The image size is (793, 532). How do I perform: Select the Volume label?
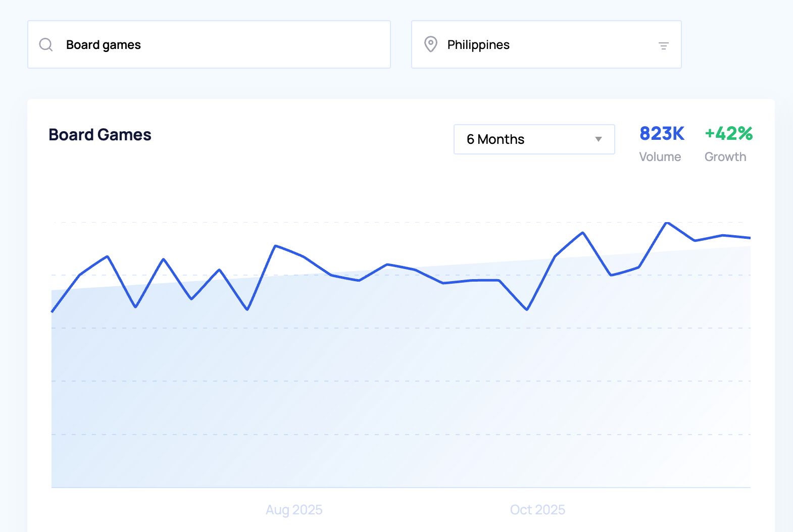coord(660,157)
